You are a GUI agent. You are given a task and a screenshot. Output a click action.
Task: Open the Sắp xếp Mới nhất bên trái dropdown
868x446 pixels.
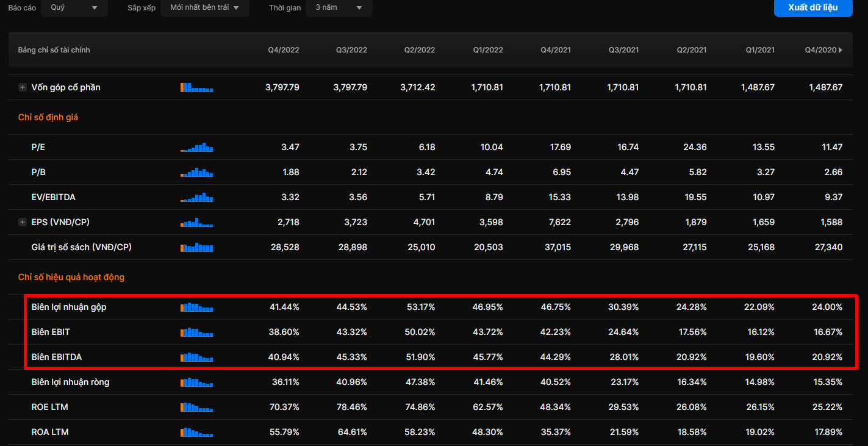pyautogui.click(x=205, y=8)
